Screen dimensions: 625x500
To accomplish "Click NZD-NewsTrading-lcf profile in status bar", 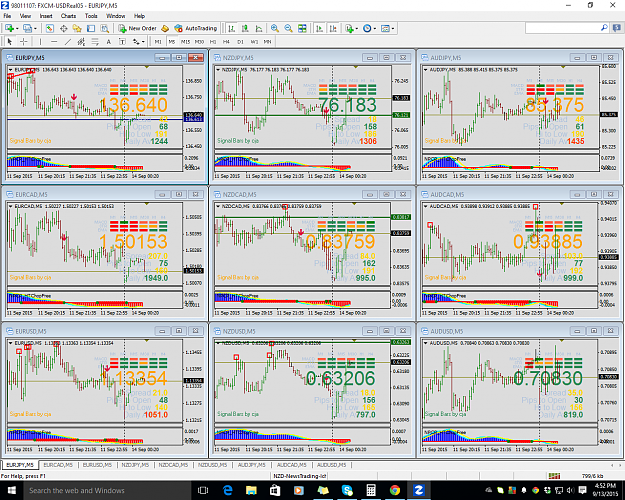I will pyautogui.click(x=299, y=476).
